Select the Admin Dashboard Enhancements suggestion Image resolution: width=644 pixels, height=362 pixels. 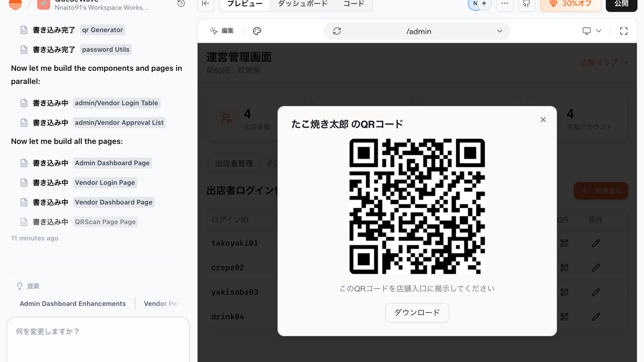click(73, 304)
